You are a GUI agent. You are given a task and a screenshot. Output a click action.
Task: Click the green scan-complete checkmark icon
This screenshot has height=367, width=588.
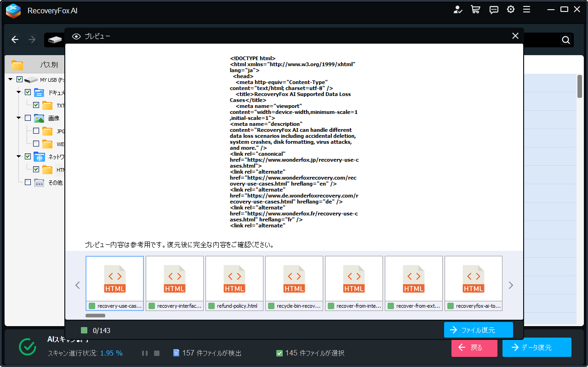pyautogui.click(x=28, y=346)
